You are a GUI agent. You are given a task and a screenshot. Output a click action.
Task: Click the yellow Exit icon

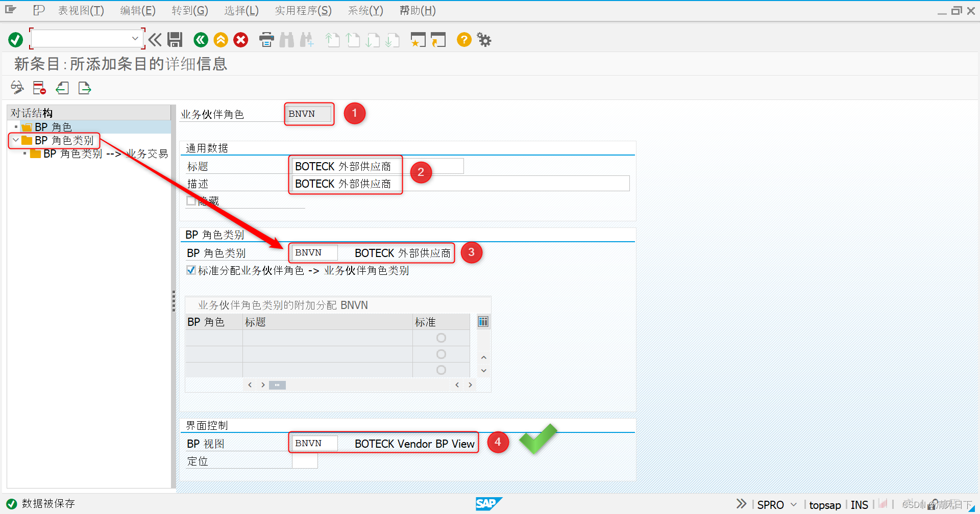220,39
